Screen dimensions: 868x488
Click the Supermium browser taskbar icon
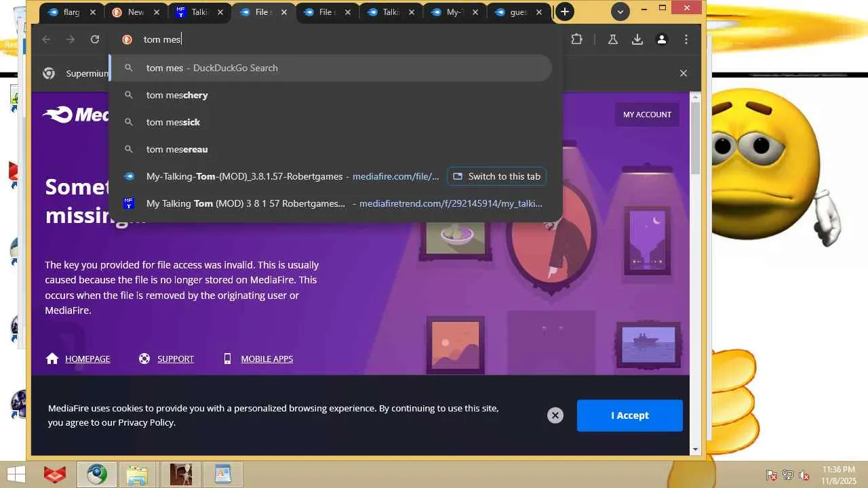[x=96, y=474]
